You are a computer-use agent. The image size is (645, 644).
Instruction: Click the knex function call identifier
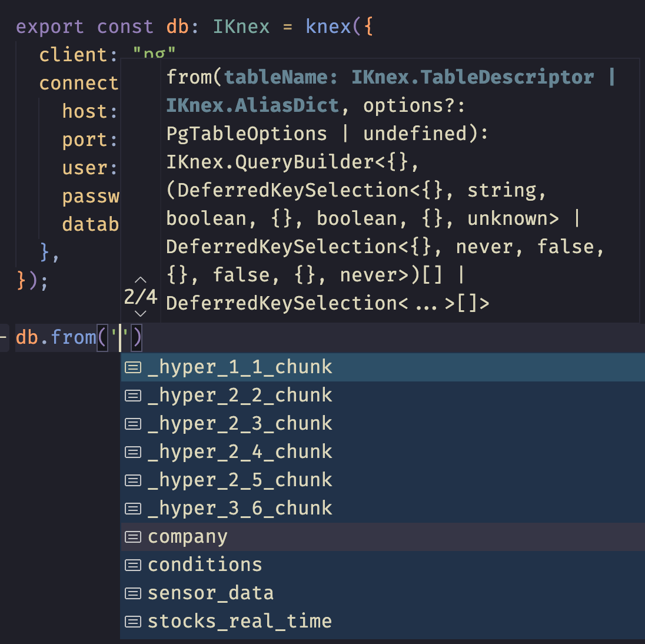(327, 26)
